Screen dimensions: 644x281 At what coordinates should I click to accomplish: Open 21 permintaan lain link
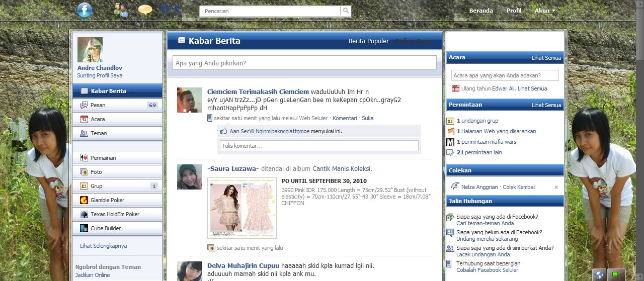coord(479,152)
